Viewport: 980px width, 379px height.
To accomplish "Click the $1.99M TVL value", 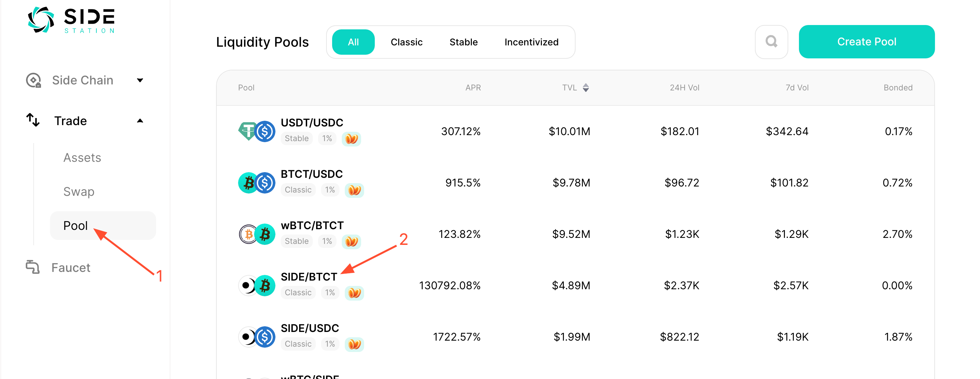I will tap(572, 337).
